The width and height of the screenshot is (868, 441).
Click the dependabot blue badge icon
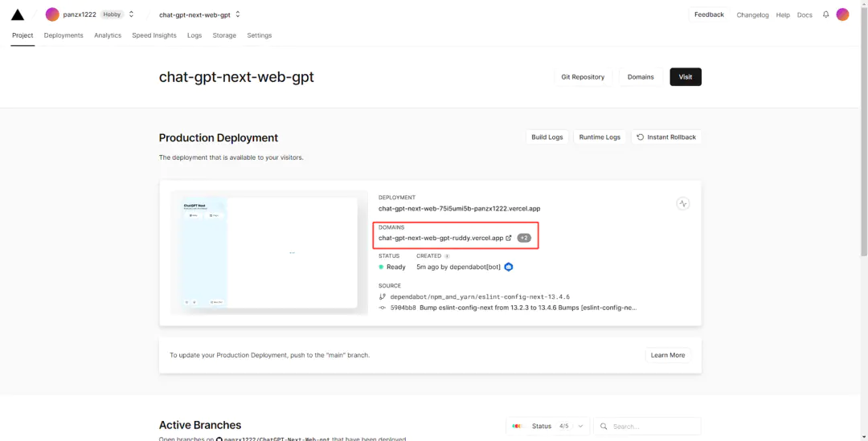tap(509, 267)
